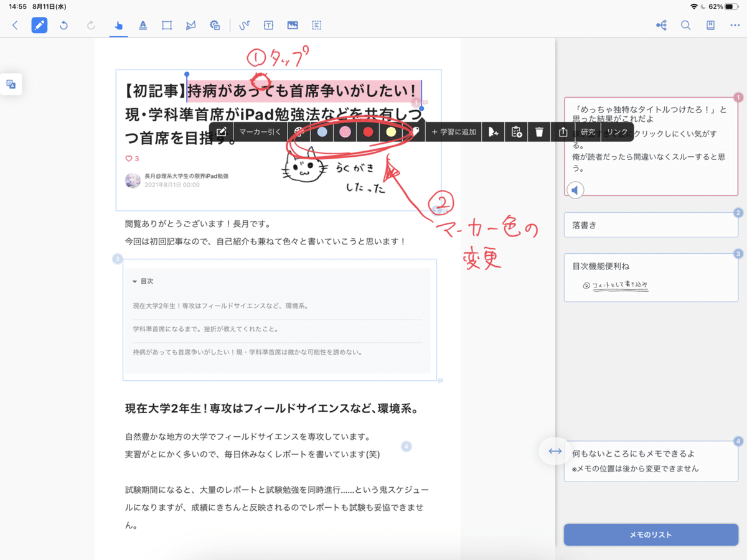Click the share icon in popup bar

(563, 132)
